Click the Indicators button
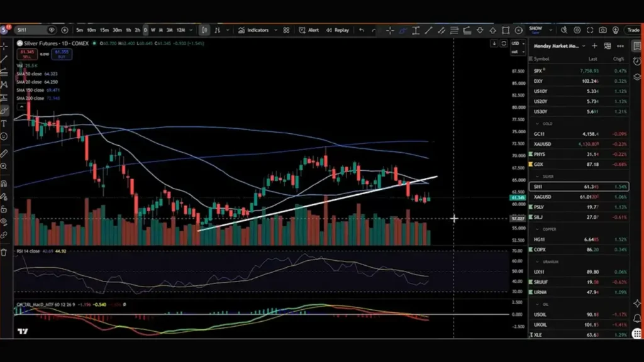Image resolution: width=644 pixels, height=362 pixels. (x=253, y=30)
